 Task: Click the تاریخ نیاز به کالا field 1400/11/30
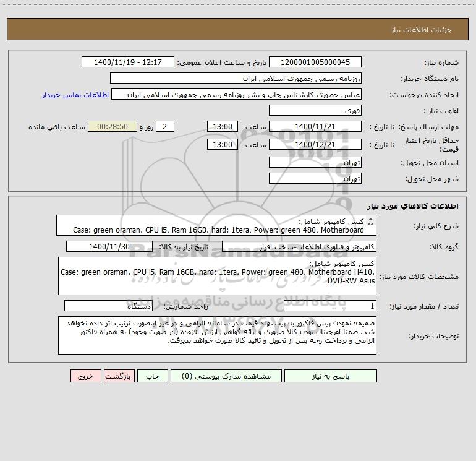(x=109, y=246)
